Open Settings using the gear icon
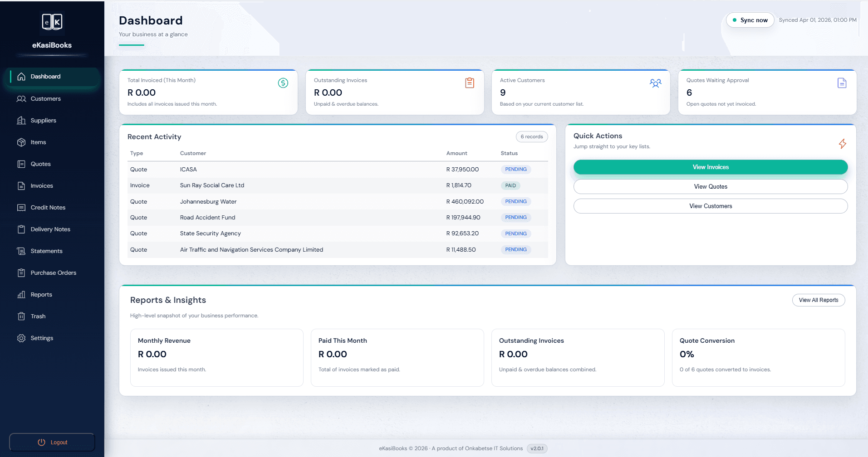Screen dimensions: 868x457 [x=21, y=338]
